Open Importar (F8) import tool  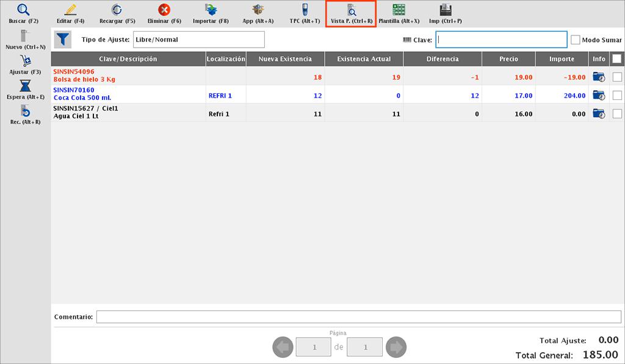pyautogui.click(x=211, y=11)
